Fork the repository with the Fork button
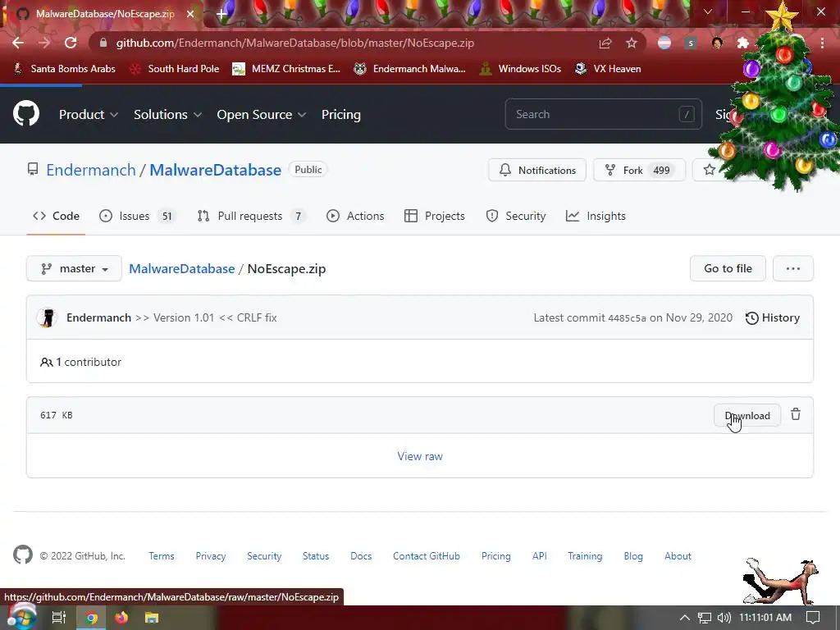840x630 pixels. [639, 170]
